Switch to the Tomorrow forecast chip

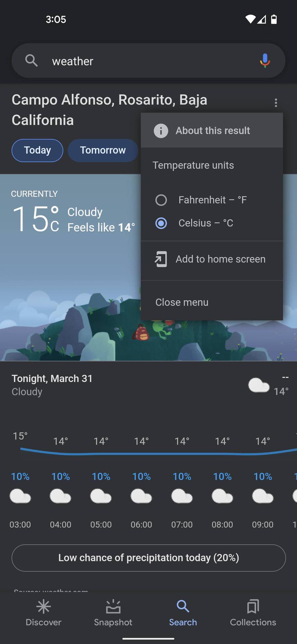(x=103, y=150)
